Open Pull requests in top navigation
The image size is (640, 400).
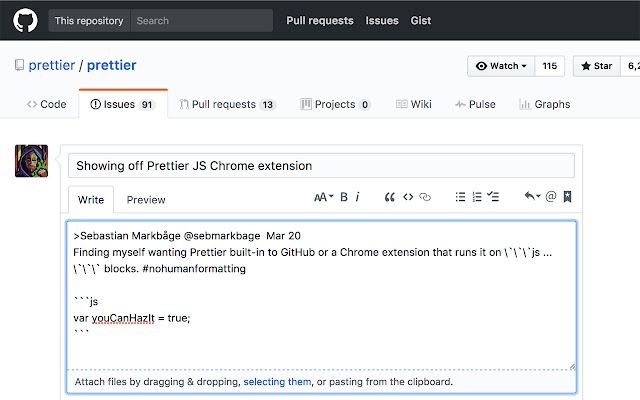[320, 20]
